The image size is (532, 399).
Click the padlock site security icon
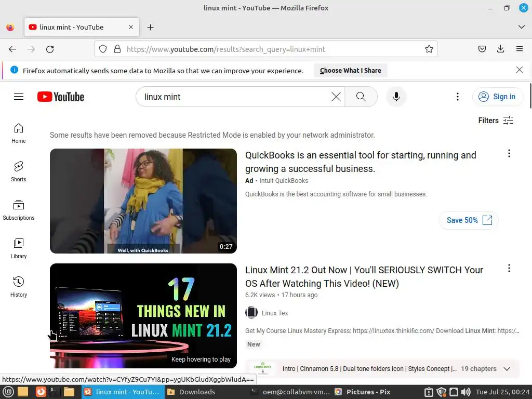117,49
